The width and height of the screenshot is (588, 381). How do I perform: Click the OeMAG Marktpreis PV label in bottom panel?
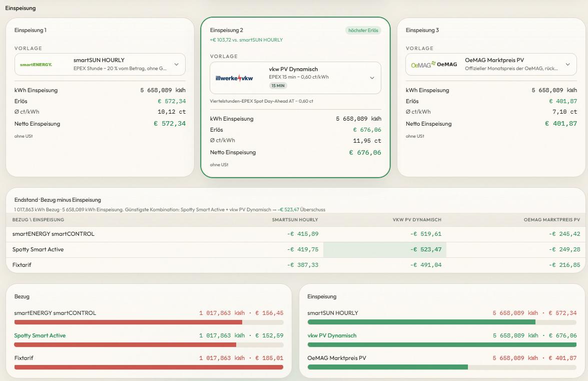[x=337, y=358]
